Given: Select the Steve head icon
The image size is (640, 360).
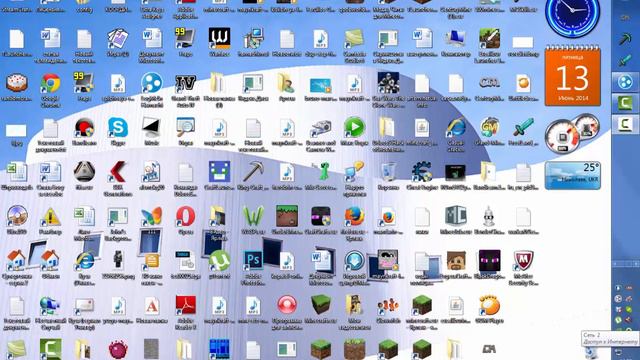Looking at the screenshot, I should (x=456, y=260).
